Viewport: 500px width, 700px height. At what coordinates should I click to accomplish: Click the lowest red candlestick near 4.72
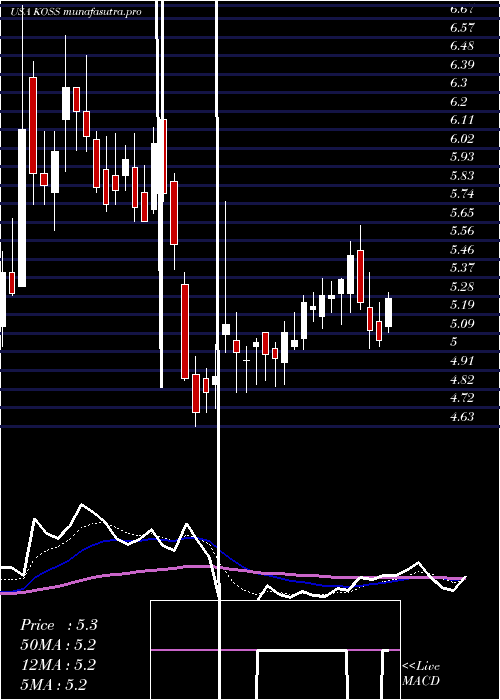pyautogui.click(x=196, y=393)
